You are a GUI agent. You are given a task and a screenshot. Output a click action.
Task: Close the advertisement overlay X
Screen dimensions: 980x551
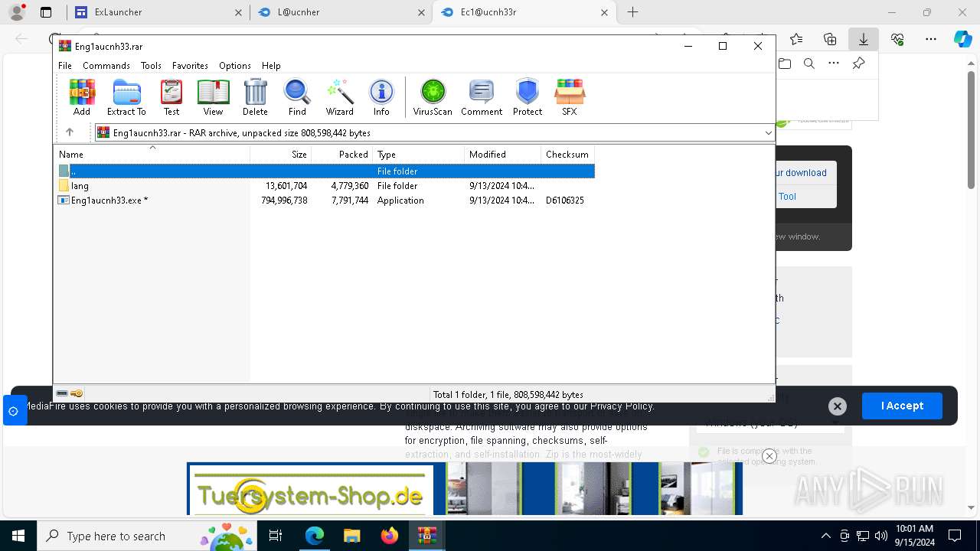(x=769, y=456)
